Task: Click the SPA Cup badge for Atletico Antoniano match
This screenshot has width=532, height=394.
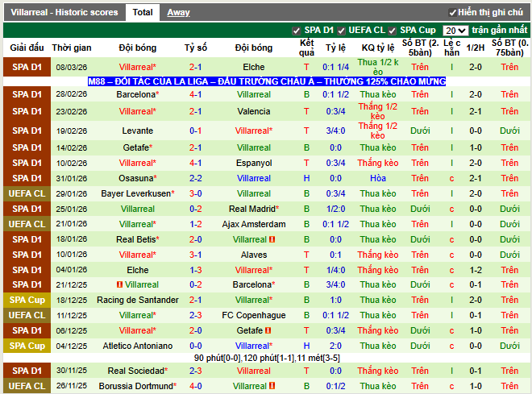Action: [x=27, y=346]
